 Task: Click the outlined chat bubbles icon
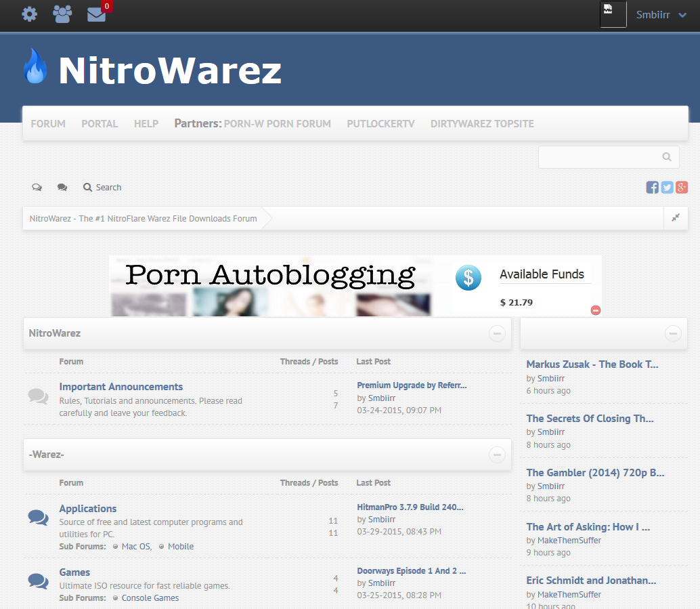37,187
